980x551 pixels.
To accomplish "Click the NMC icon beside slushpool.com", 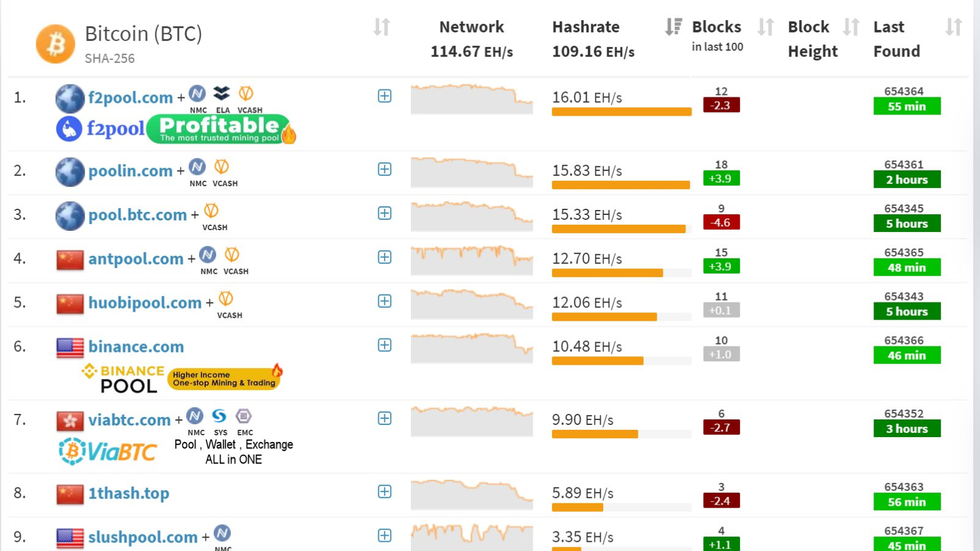I will tap(222, 533).
